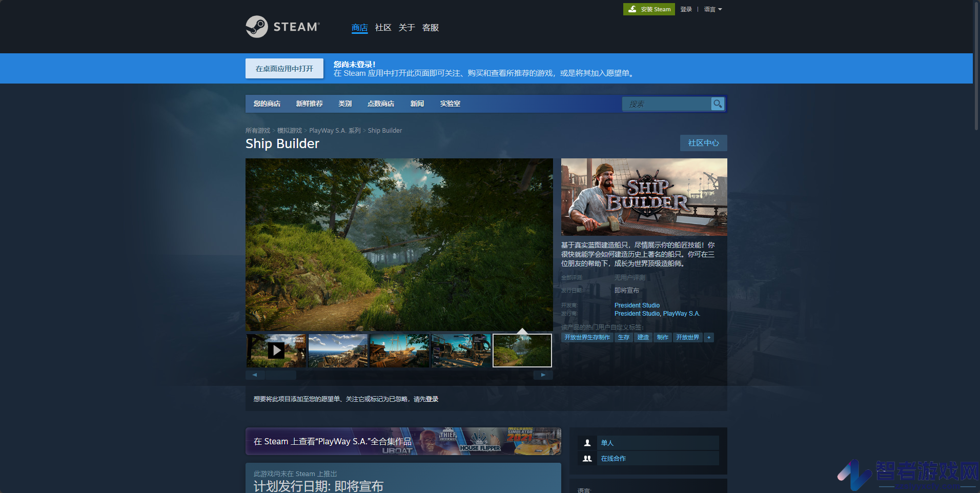The image size is (980, 493).
Task: Click PlayWay S.A. 系列 breadcrumb link
Action: point(335,131)
